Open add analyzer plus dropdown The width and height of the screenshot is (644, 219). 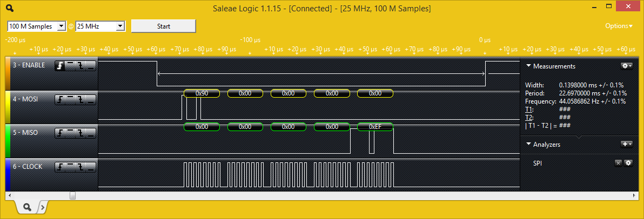click(x=626, y=144)
